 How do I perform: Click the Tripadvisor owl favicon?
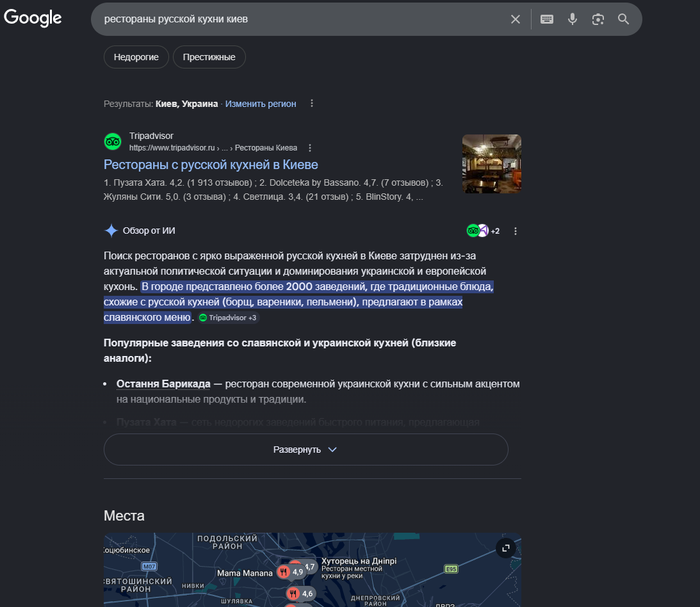(113, 142)
